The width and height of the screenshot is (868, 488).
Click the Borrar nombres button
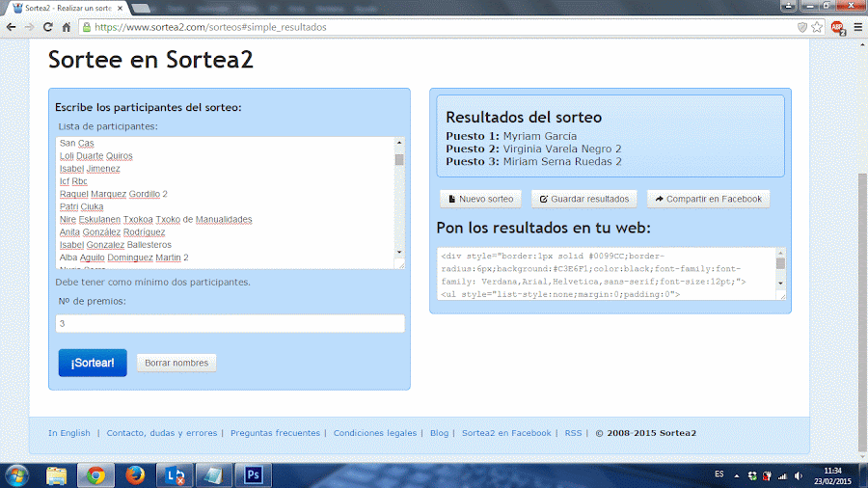[176, 363]
